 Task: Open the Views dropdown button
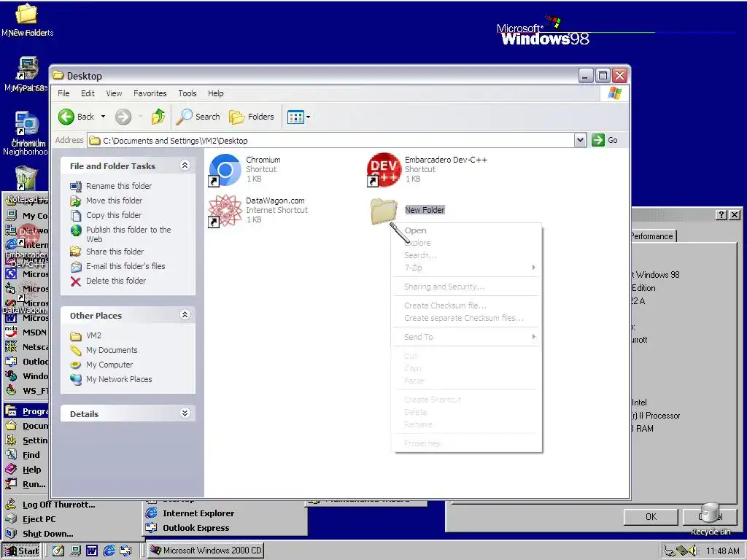pos(298,117)
